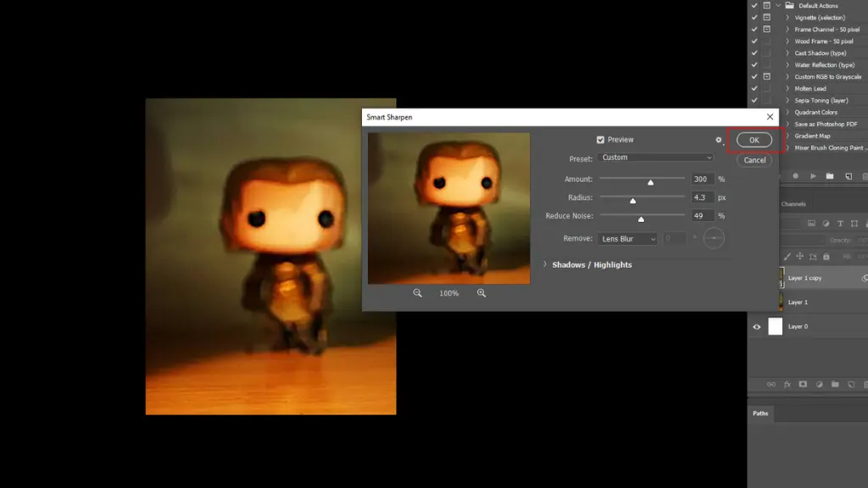Toggle the Molten Lead action checkmark
Image resolution: width=868 pixels, height=488 pixels.
pos(754,88)
